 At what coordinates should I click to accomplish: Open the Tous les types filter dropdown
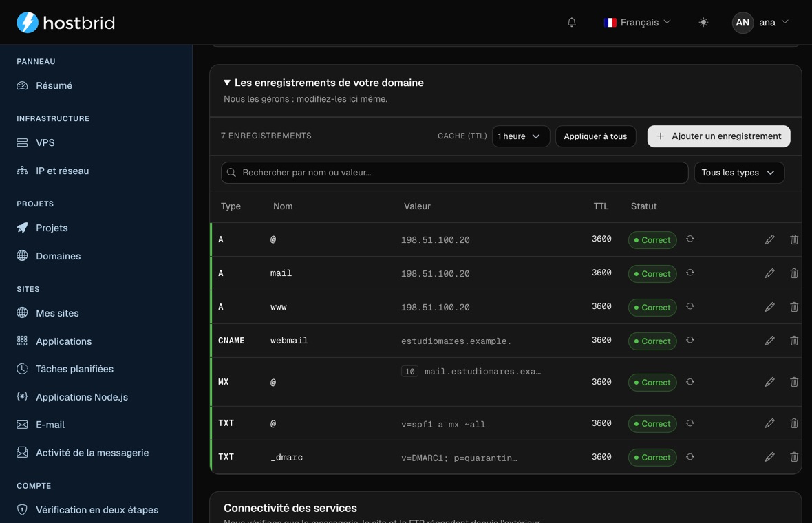coord(739,173)
